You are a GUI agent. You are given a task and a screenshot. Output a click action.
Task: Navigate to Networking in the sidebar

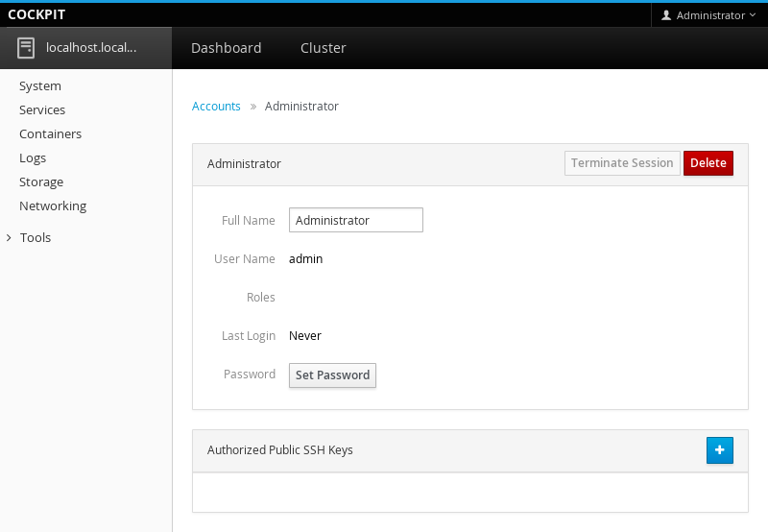53,206
